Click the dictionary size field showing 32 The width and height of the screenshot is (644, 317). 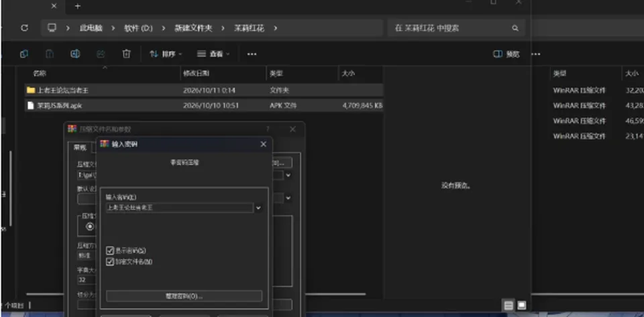[x=87, y=279]
